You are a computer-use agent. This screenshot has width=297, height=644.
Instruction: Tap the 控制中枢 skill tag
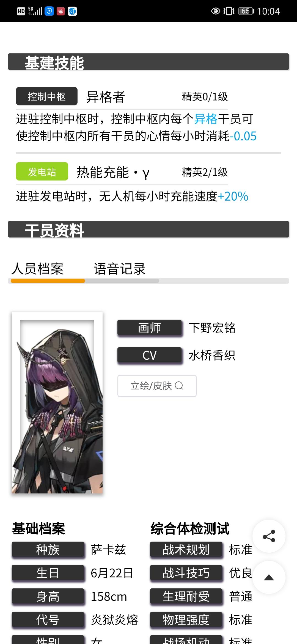tap(47, 96)
